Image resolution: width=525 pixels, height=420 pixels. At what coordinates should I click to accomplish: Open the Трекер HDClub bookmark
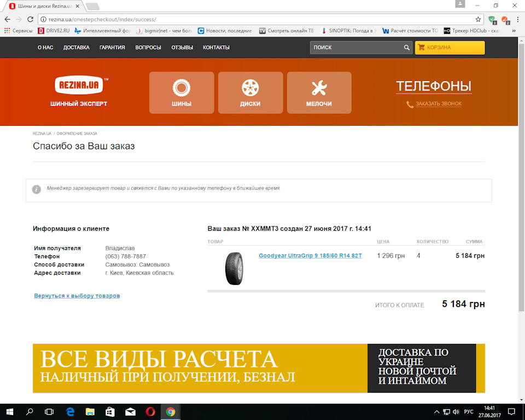point(472,31)
